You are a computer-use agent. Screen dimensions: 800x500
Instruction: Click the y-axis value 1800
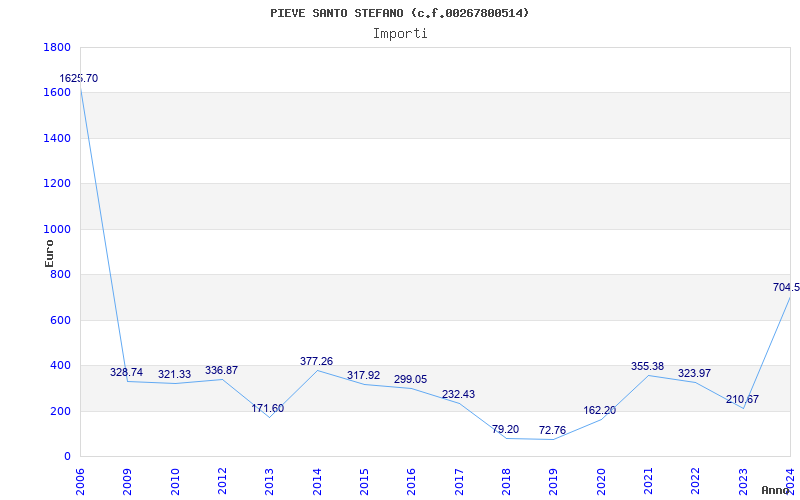(x=57, y=47)
